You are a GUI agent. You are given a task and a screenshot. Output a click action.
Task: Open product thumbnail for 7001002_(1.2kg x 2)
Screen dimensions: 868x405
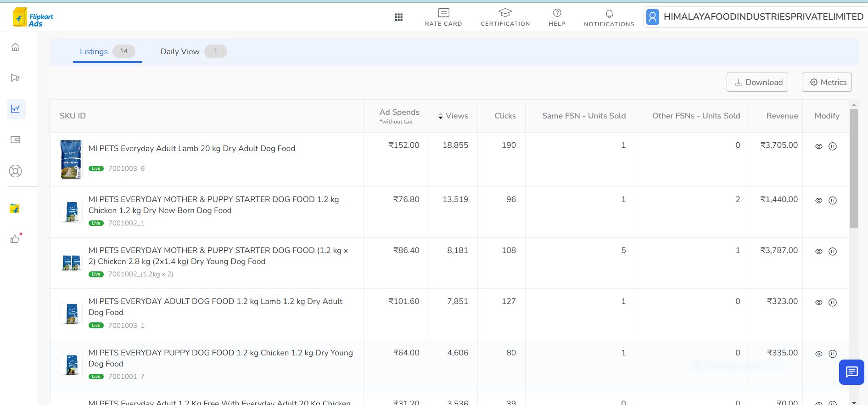click(x=71, y=263)
